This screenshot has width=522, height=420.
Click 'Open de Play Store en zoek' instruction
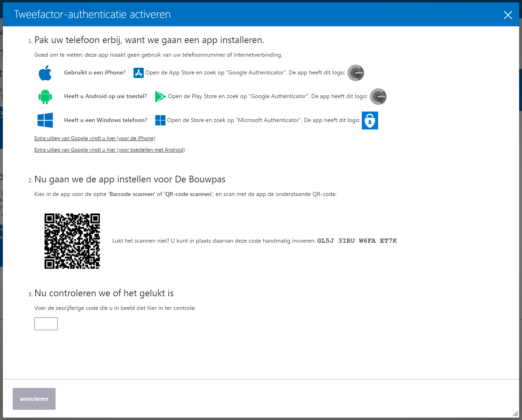coord(267,96)
